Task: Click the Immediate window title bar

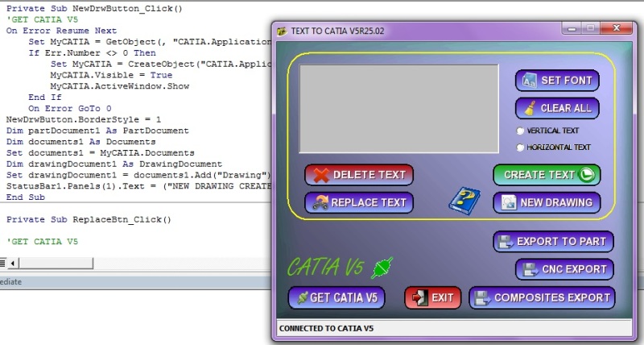Action: [x=135, y=282]
